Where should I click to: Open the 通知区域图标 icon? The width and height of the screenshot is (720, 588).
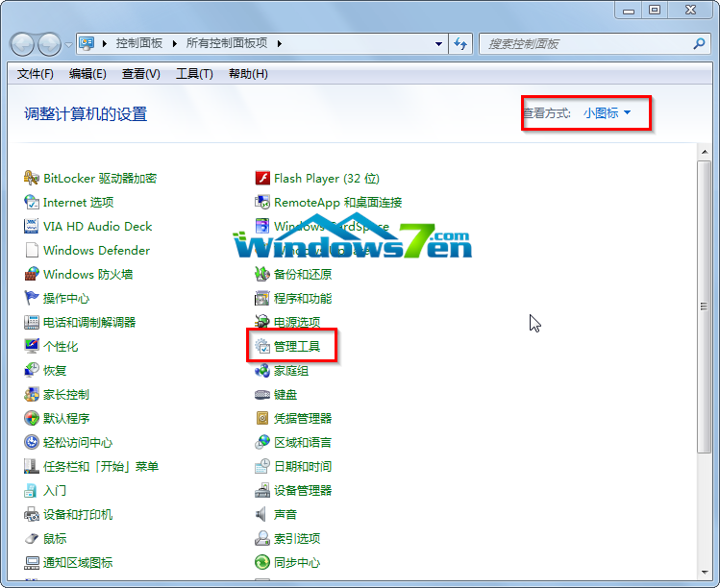tap(31, 562)
